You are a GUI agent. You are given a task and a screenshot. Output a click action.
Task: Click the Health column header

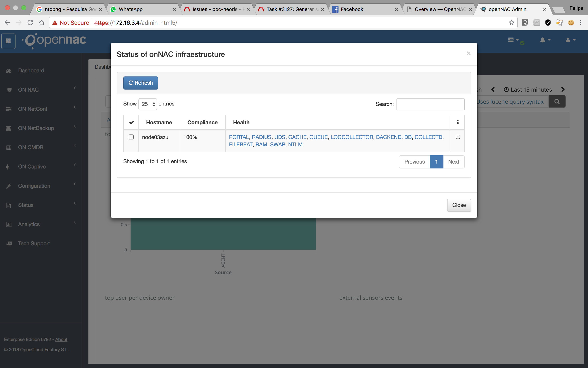[x=338, y=122]
